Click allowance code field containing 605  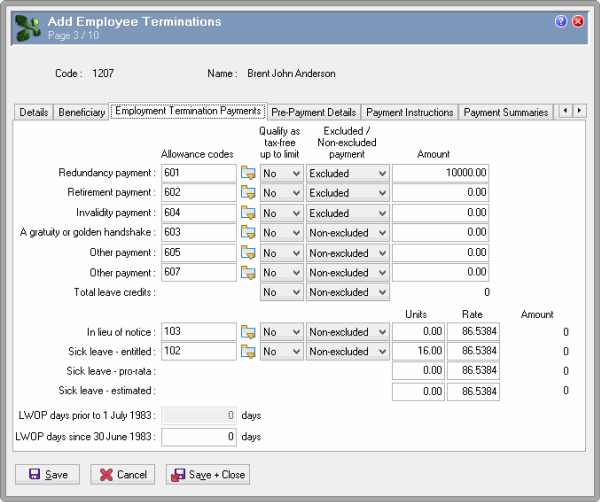199,253
